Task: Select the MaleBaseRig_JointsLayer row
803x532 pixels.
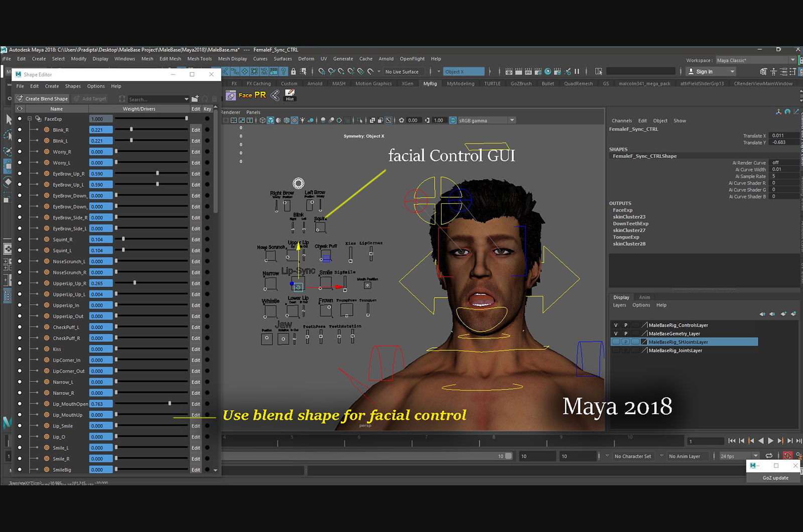Action: tap(684, 351)
